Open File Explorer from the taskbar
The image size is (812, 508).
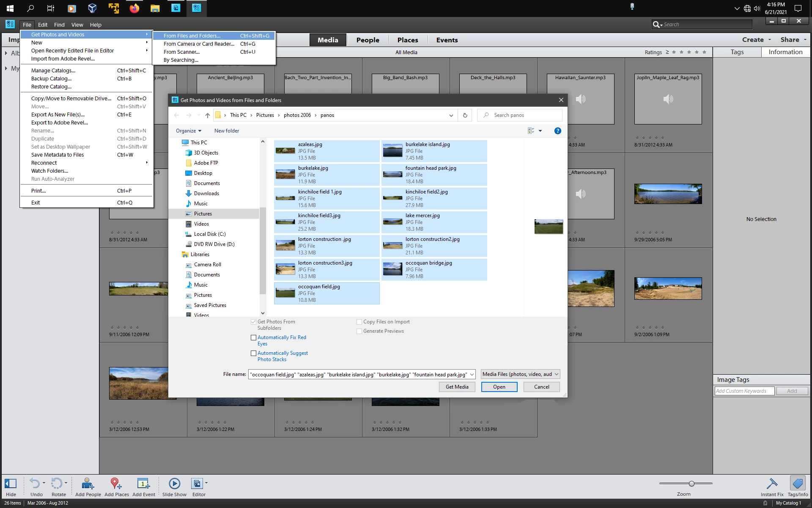click(x=155, y=8)
